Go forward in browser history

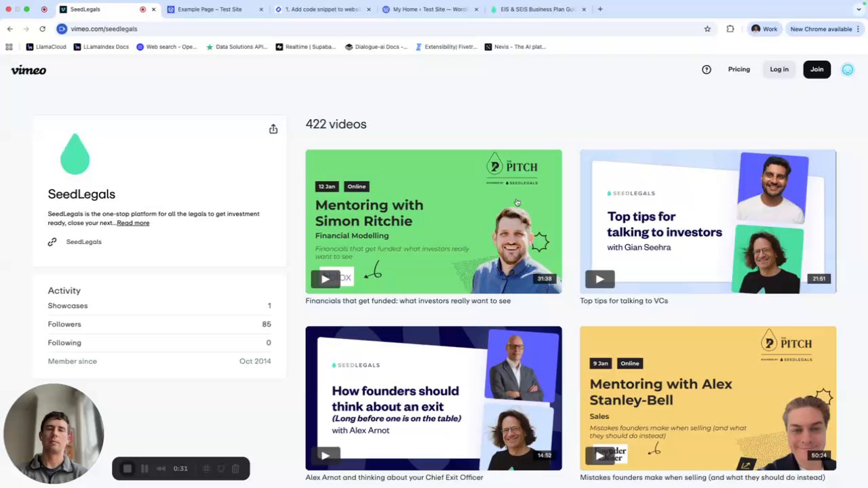coord(26,28)
